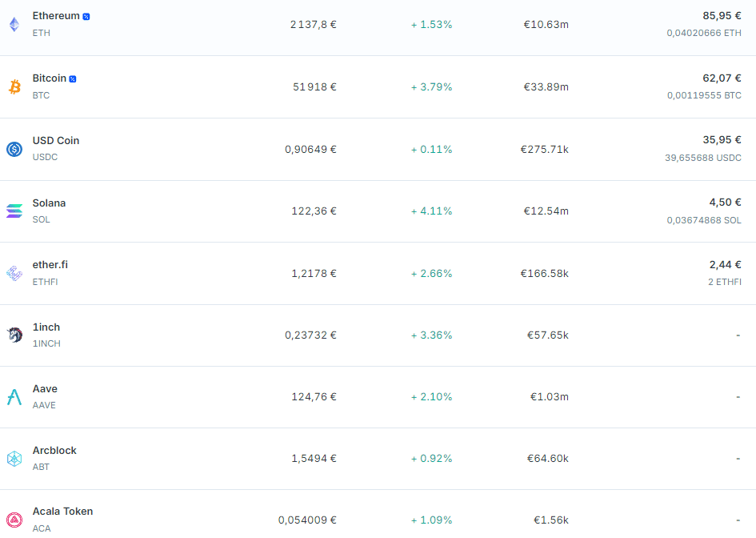This screenshot has height=538, width=756.
Task: Click the Aave logo icon
Action: tap(14, 397)
